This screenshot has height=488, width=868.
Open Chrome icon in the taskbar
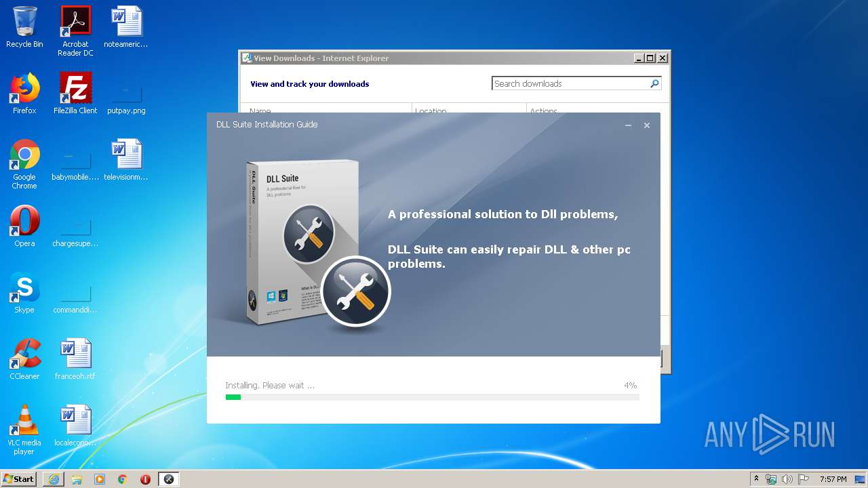[123, 479]
